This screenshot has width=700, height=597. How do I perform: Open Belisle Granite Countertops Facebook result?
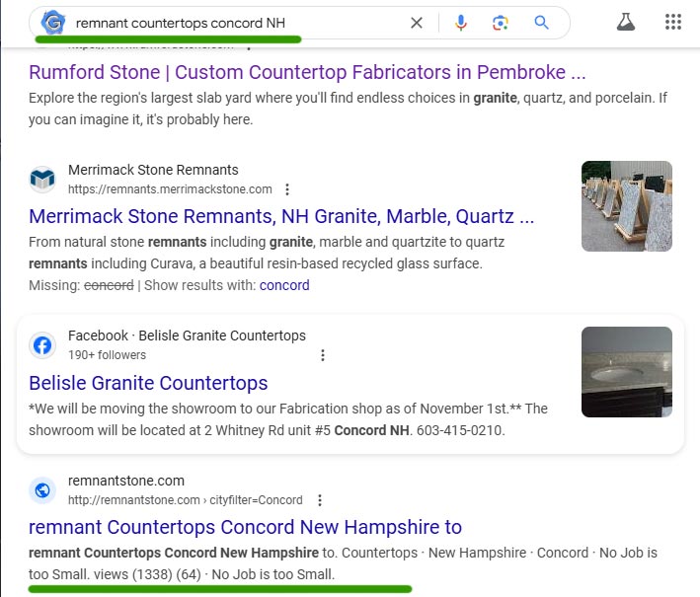tap(148, 383)
